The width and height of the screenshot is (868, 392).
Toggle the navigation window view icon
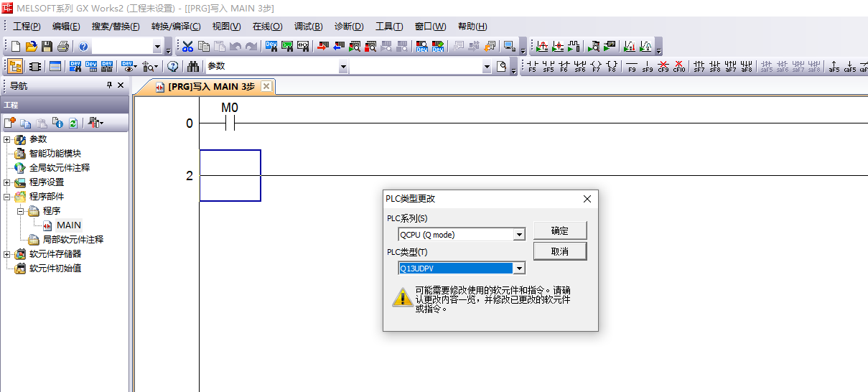(x=15, y=67)
